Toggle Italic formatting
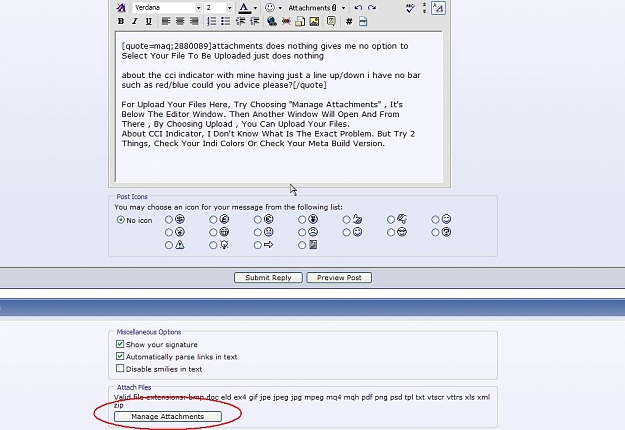Image resolution: width=625 pixels, height=430 pixels. tap(135, 22)
